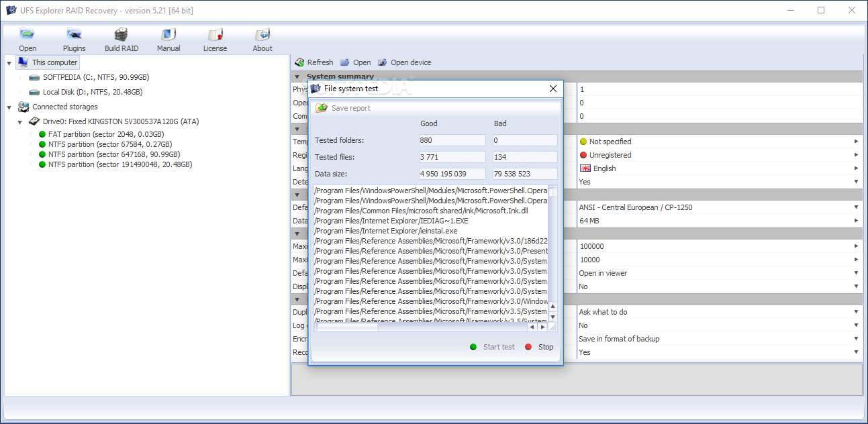Click the Bad tested files field 134
This screenshot has height=424, width=868.
click(x=525, y=157)
